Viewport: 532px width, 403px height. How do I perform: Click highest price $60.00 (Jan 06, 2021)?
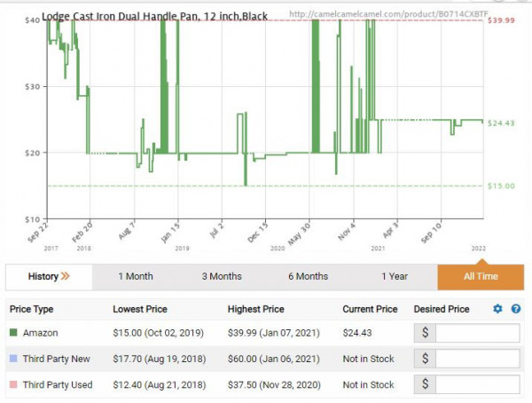pos(273,359)
